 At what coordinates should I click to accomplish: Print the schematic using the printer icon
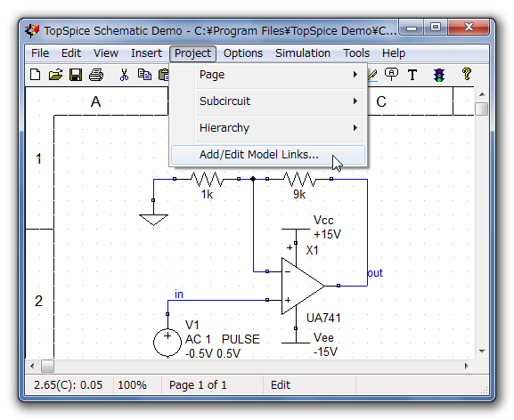tap(96, 75)
